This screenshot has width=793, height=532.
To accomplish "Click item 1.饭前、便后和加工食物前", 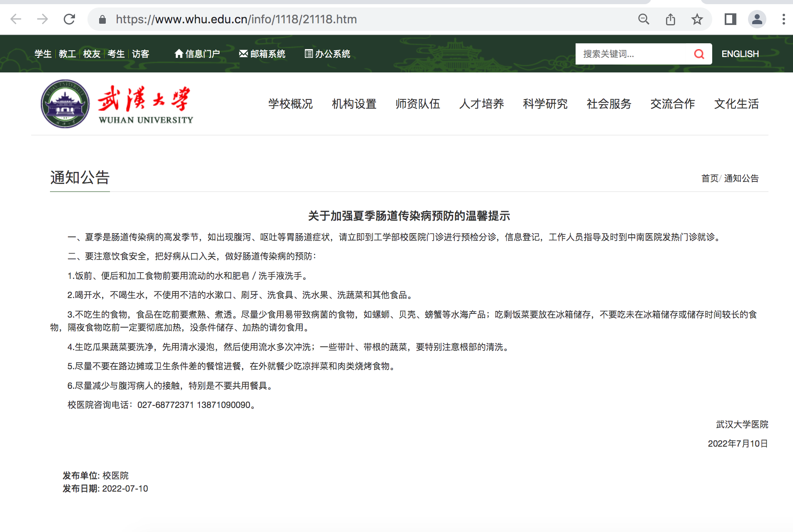I will tap(189, 276).
